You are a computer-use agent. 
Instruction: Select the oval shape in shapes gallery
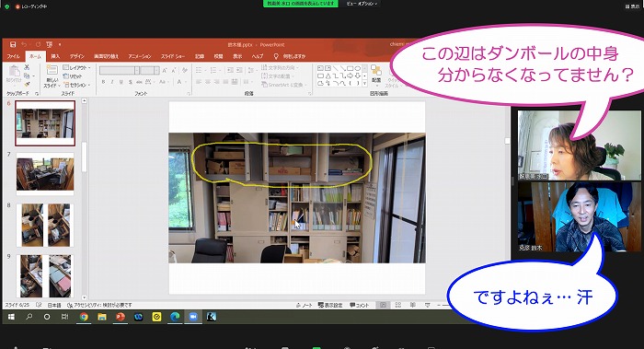tap(358, 68)
